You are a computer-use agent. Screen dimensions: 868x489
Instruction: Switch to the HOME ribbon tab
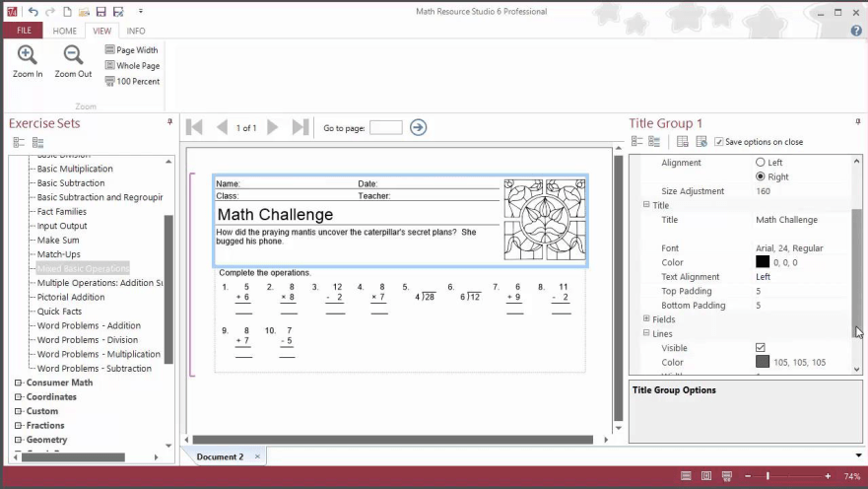(x=65, y=31)
